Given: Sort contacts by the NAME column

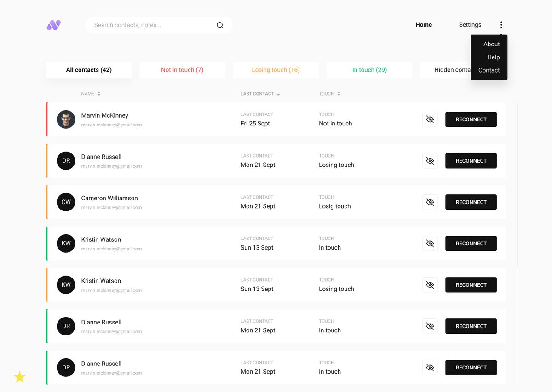Looking at the screenshot, I should coord(91,93).
